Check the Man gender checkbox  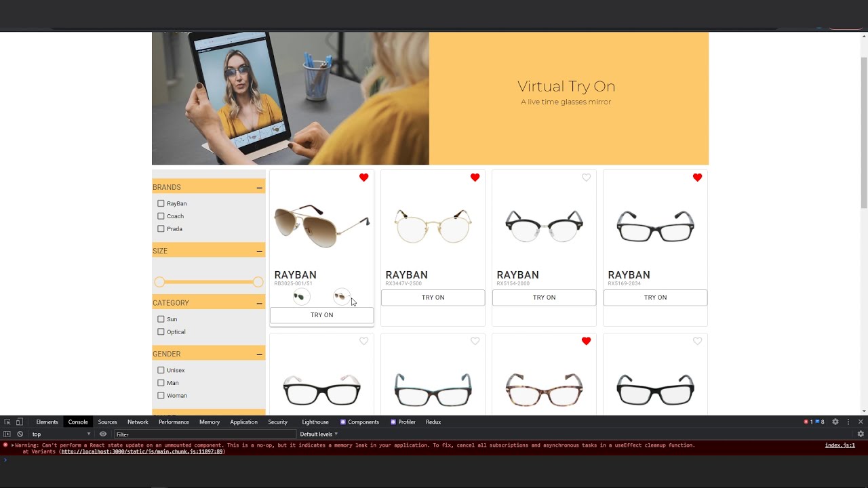[161, 383]
